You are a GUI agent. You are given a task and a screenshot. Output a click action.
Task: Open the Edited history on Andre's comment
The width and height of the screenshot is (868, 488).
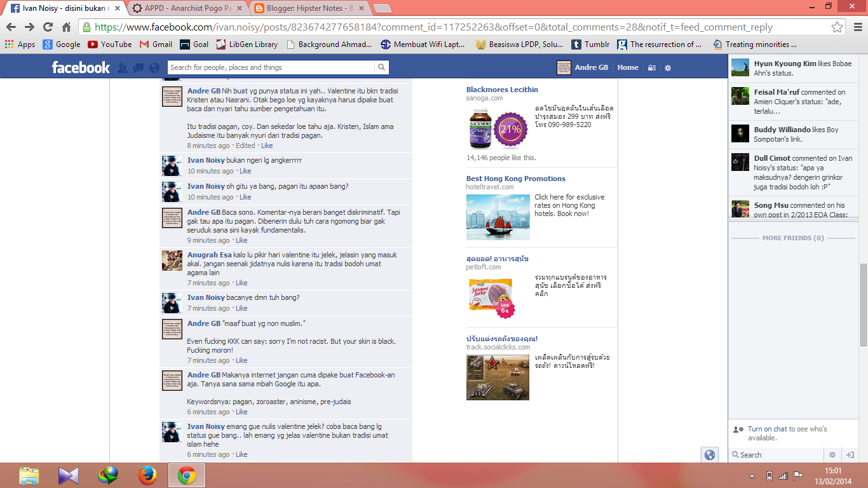click(x=245, y=146)
